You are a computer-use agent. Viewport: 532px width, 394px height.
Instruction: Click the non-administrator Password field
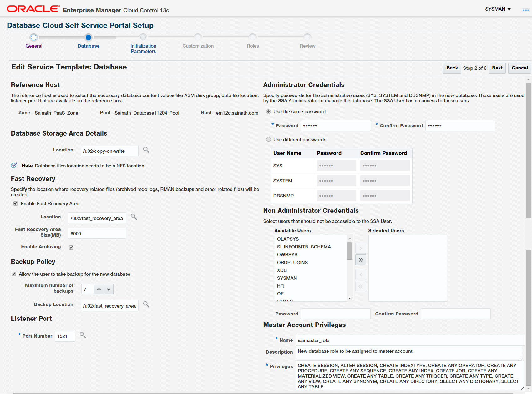[336, 314]
